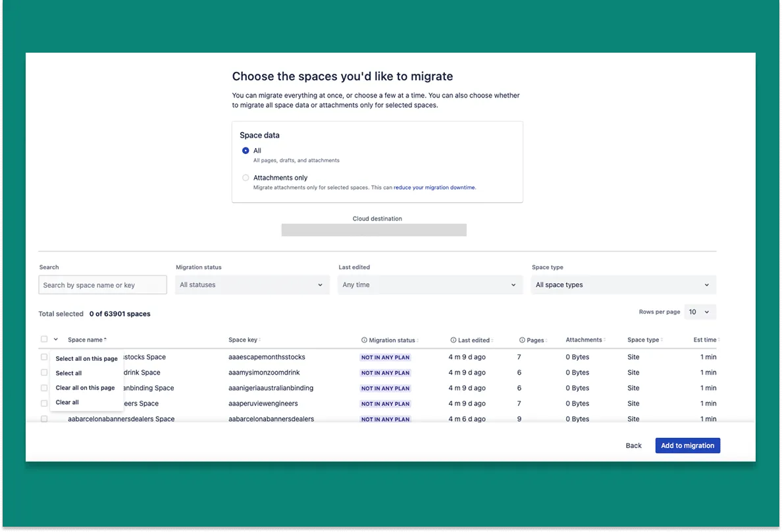Open the Migration status filter dropdown

252,285
